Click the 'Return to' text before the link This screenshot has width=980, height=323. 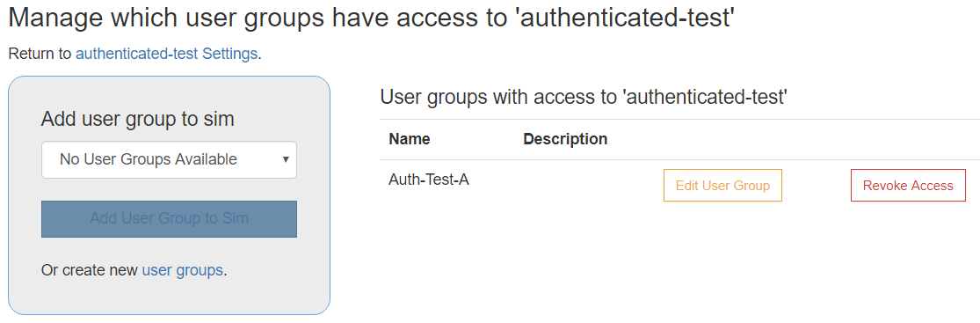click(40, 54)
